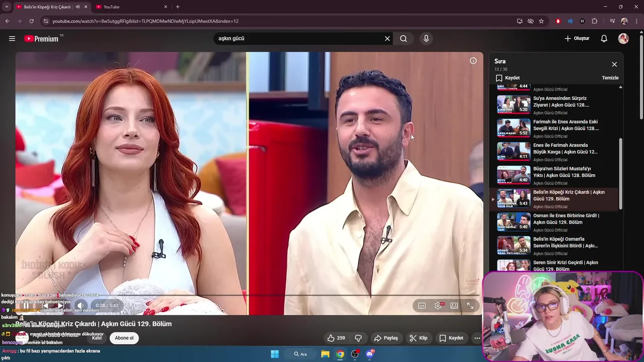The width and height of the screenshot is (644, 362).
Task: Open player settings gear
Action: (x=438, y=306)
